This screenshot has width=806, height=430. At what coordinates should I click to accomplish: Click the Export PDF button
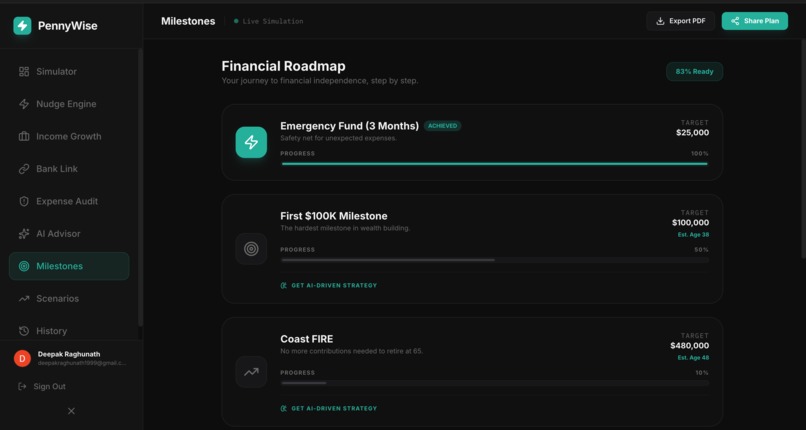681,21
